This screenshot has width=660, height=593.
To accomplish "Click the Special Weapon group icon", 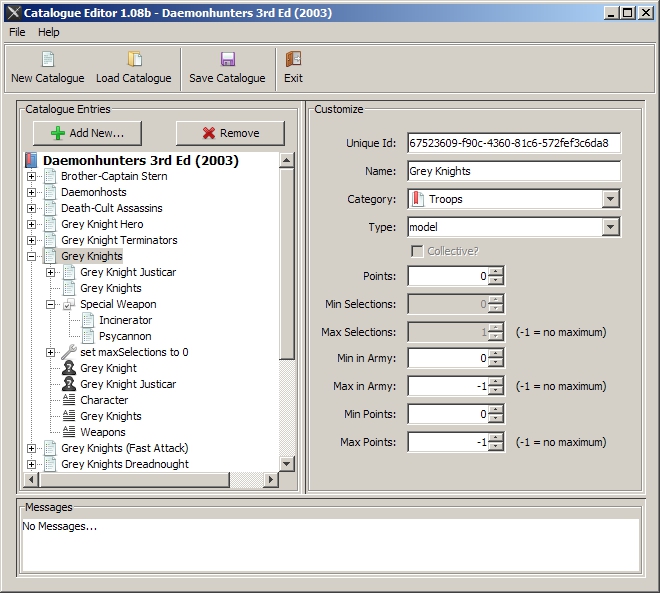I will (69, 304).
